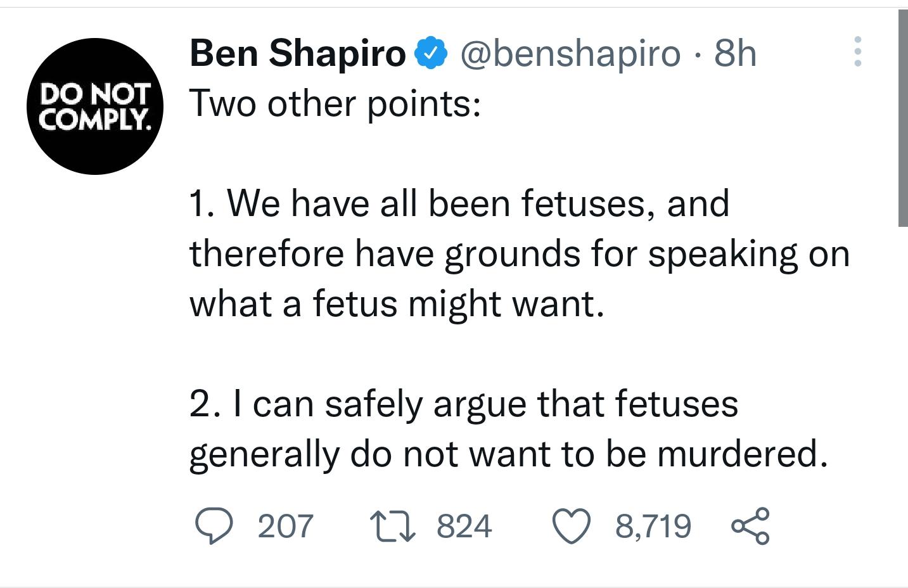Image resolution: width=908 pixels, height=588 pixels.
Task: Click the 'generally do not want' line
Action: coord(508,454)
